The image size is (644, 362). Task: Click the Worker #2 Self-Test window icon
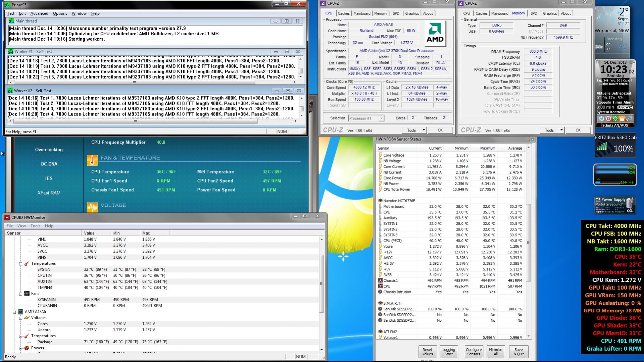[x=10, y=91]
